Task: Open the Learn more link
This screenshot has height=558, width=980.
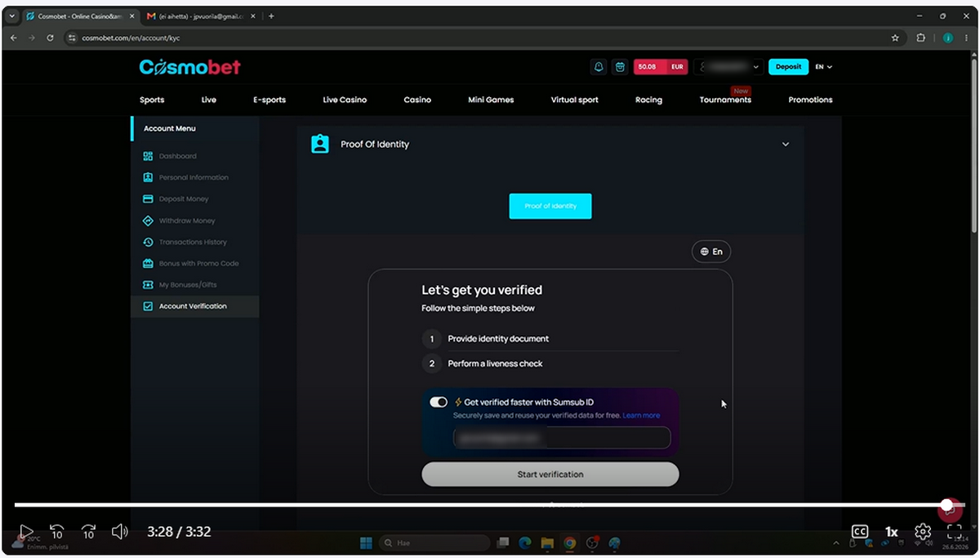Action: click(x=641, y=415)
